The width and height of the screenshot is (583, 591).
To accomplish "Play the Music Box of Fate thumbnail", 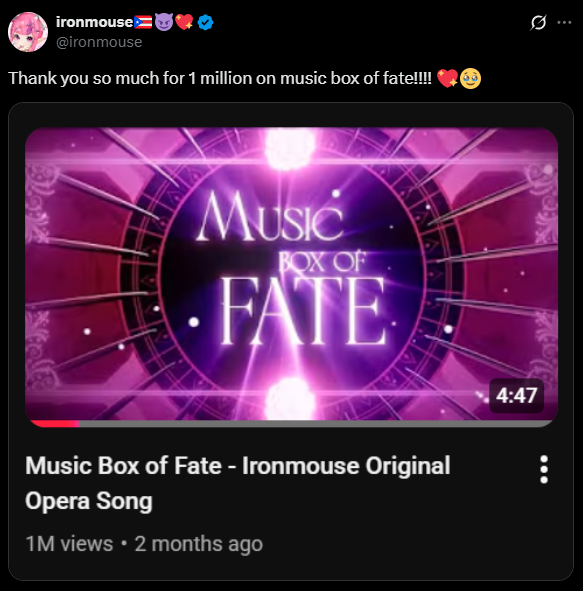I will pyautogui.click(x=291, y=274).
